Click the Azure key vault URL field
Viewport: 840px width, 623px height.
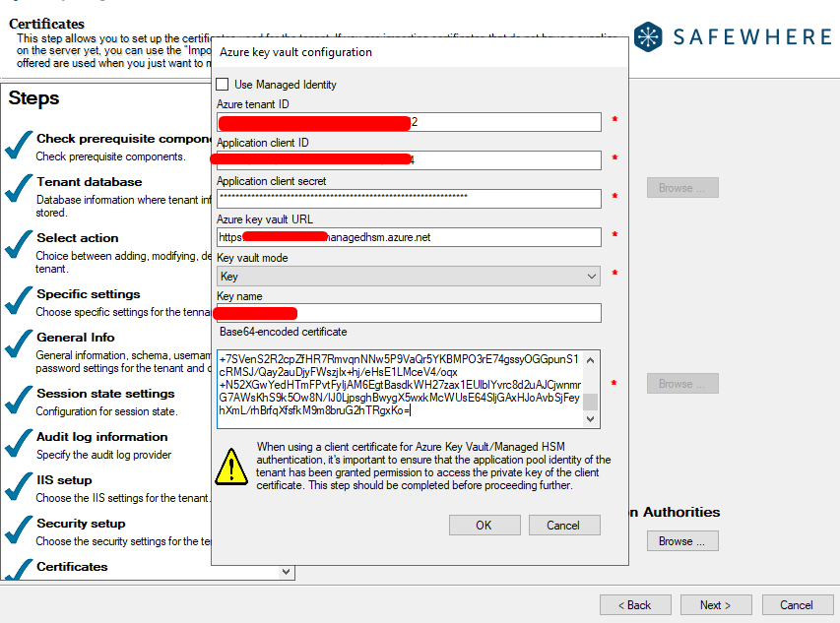tap(408, 237)
